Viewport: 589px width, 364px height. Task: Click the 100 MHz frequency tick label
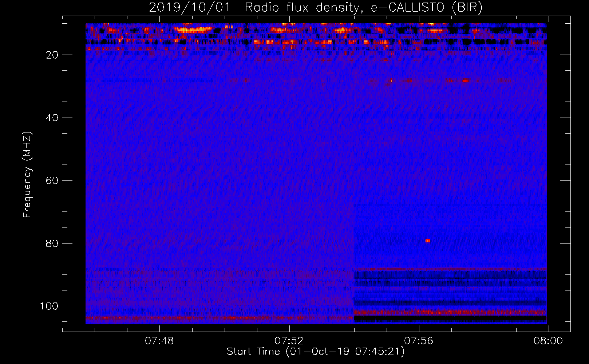point(49,306)
